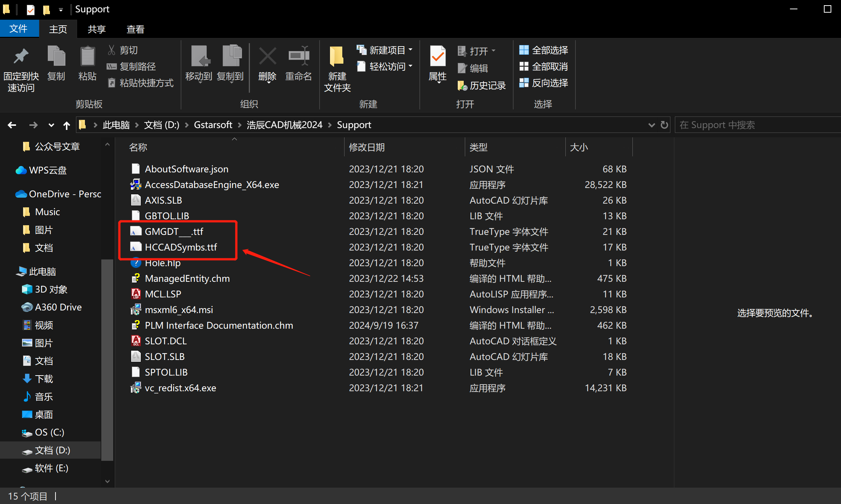Click the Cut scissors icon

point(111,50)
